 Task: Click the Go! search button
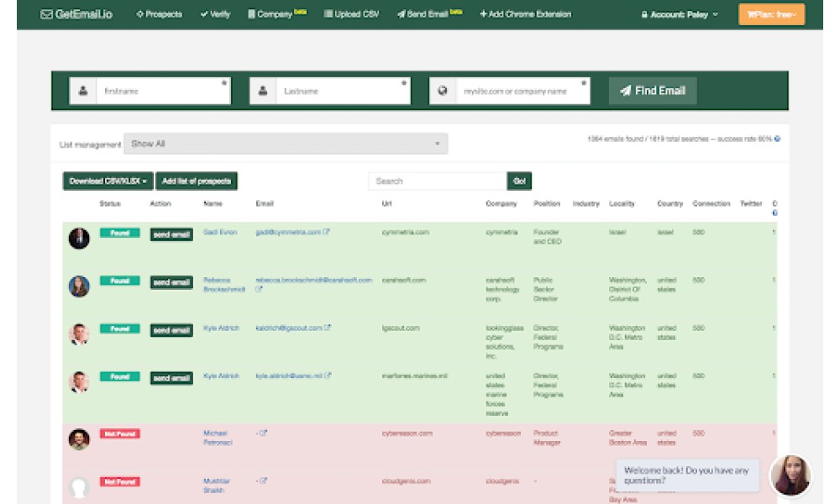[x=519, y=181]
